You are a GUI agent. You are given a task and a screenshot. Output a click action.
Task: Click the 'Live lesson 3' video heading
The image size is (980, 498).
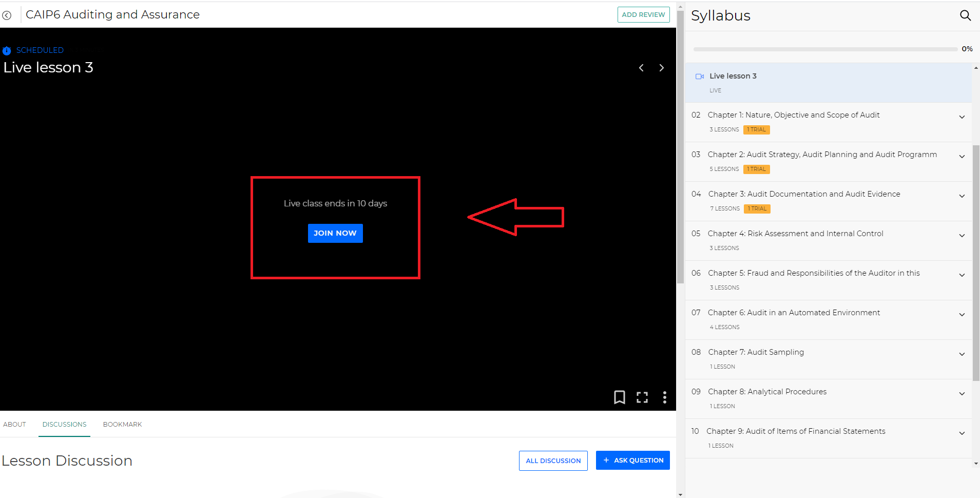(x=48, y=67)
